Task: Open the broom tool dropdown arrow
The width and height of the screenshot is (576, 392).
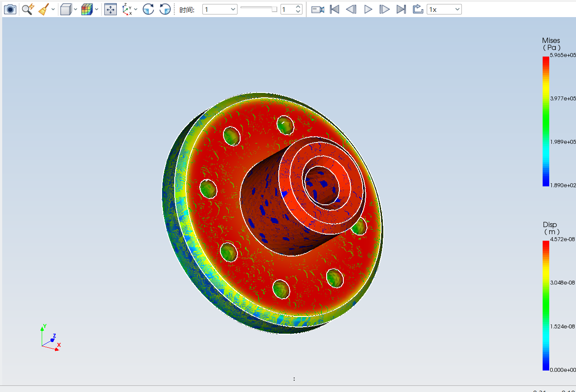Action: (x=54, y=9)
